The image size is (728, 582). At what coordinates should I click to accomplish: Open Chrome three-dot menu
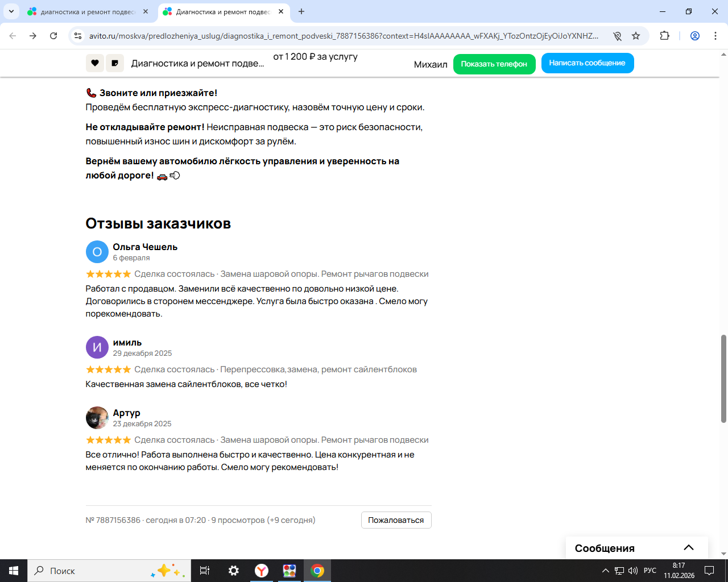[x=715, y=36]
